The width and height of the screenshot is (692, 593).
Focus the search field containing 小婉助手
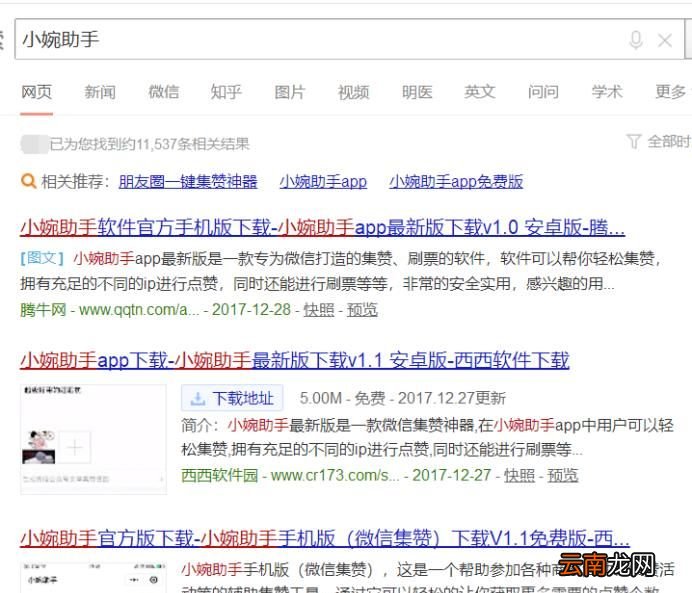(349, 39)
